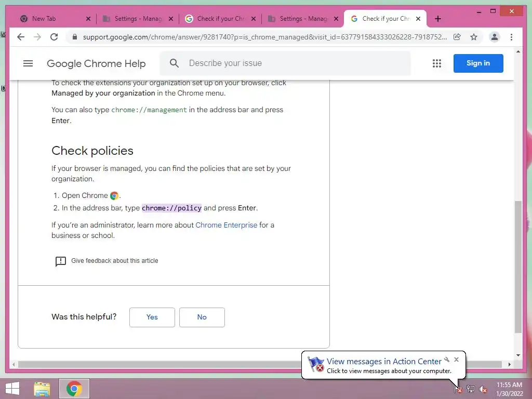Click the vertical scrollbar thumb
This screenshot has height=399, width=532.
[518, 267]
